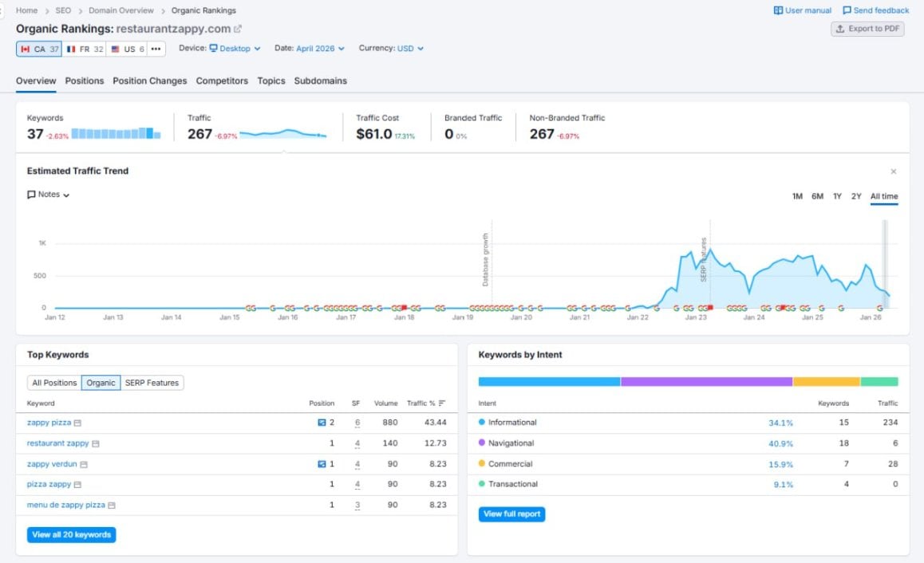This screenshot has width=924, height=563.
Task: Open Date April 2026 dropdown
Action: pos(320,49)
